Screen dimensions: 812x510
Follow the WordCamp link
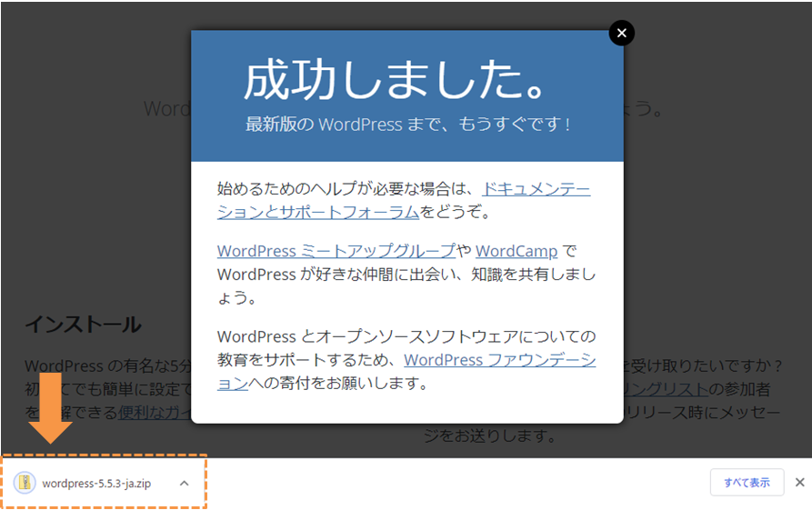(516, 251)
